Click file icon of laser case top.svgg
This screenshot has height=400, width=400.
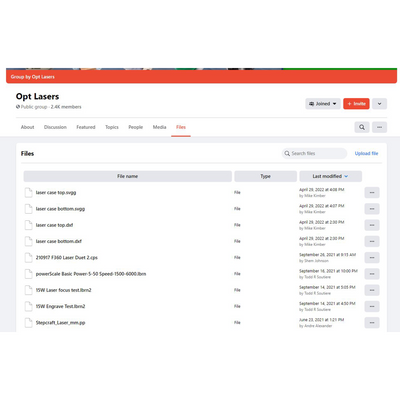pos(29,193)
